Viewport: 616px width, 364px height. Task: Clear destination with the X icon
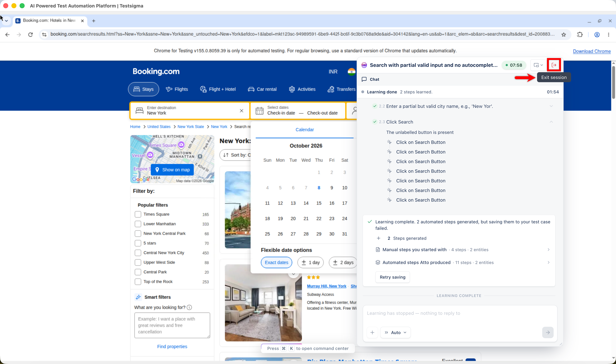tap(242, 111)
